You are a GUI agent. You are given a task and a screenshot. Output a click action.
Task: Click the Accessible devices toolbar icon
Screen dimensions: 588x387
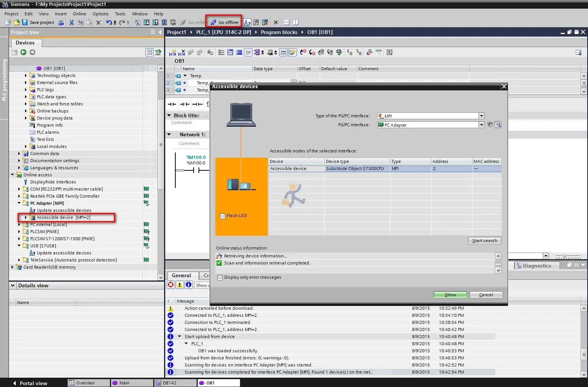(x=247, y=22)
